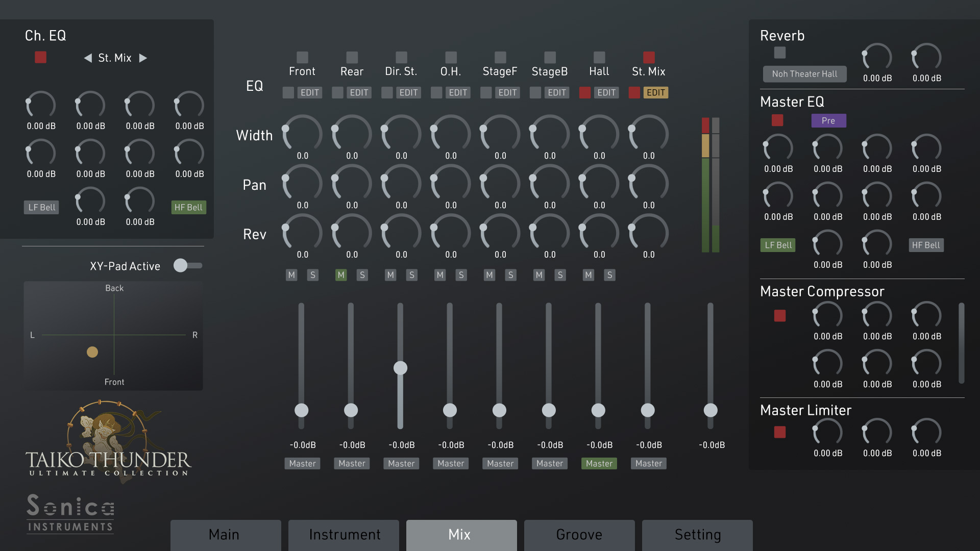This screenshot has width=980, height=551.
Task: Open Hall output Master dropdown (green)
Action: click(599, 463)
